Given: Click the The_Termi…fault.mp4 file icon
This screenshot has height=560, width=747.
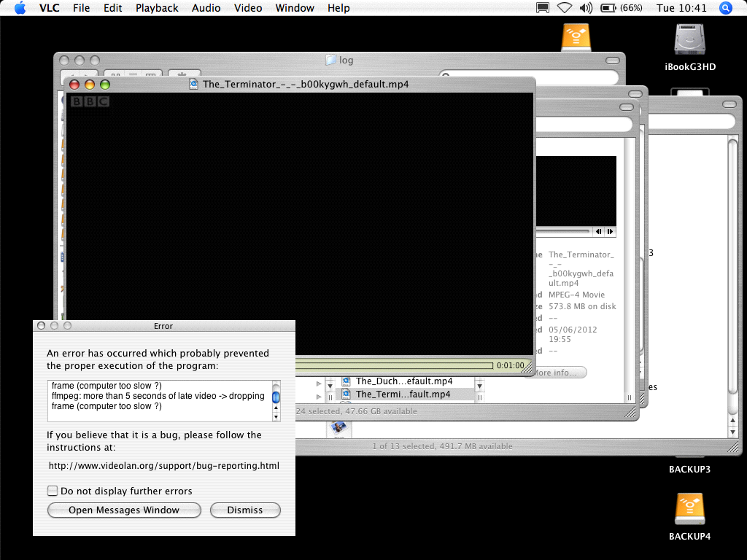Looking at the screenshot, I should point(347,394).
